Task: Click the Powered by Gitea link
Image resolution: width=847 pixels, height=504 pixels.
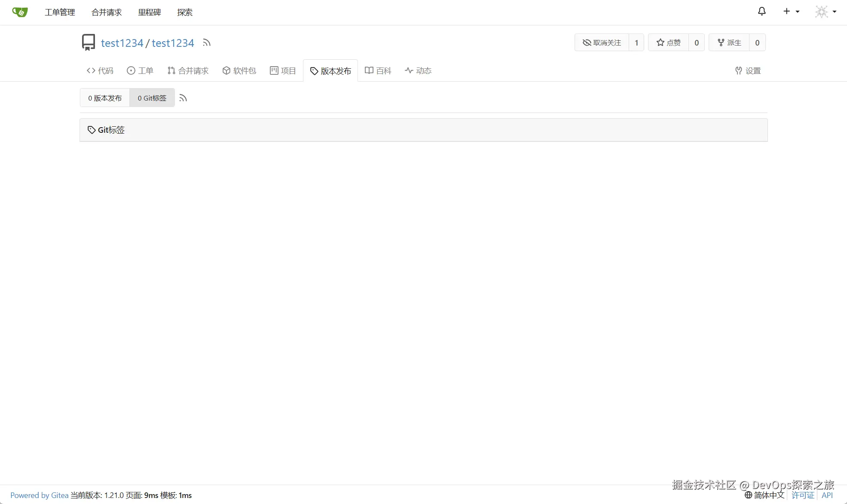Action: tap(40, 495)
